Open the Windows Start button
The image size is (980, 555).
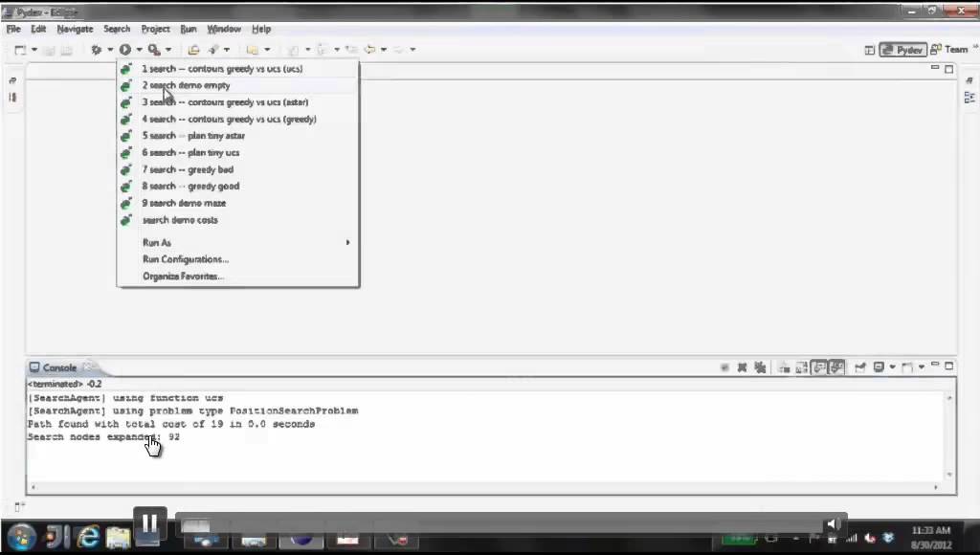21,537
